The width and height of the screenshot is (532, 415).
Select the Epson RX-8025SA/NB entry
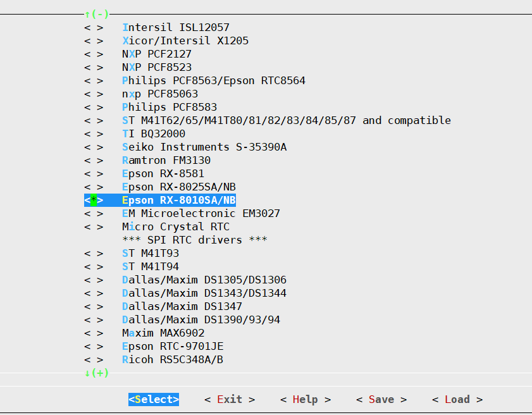pyautogui.click(x=179, y=187)
